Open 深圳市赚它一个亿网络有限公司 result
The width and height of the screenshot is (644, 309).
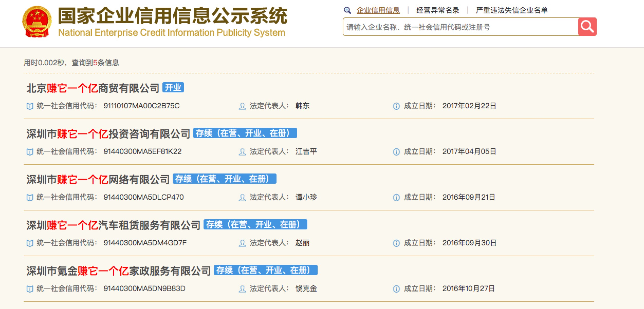pyautogui.click(x=98, y=179)
